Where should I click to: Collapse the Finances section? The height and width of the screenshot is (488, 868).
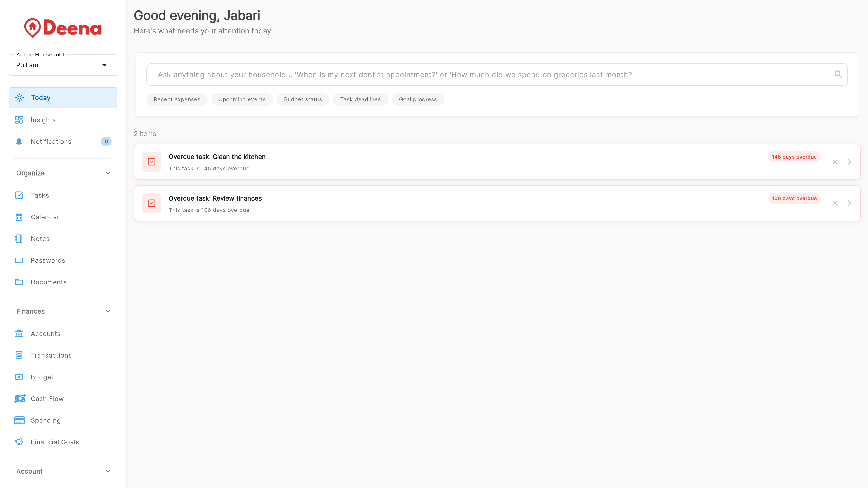[x=108, y=311]
